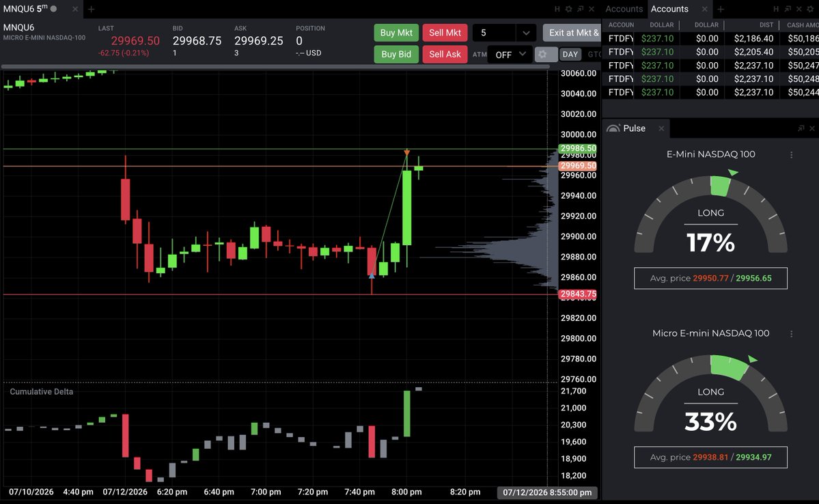Add a new Accounts panel tab
The image size is (819, 504).
coord(720,9)
